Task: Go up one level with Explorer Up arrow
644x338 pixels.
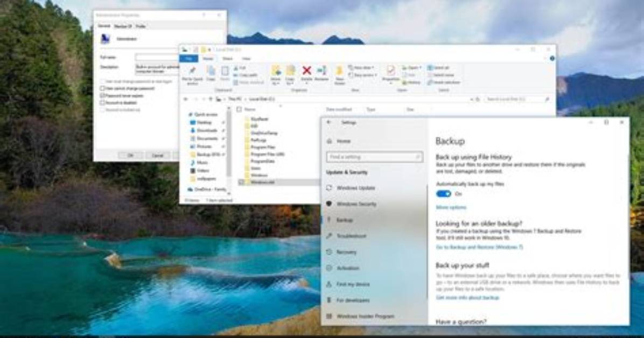Action: [x=211, y=99]
